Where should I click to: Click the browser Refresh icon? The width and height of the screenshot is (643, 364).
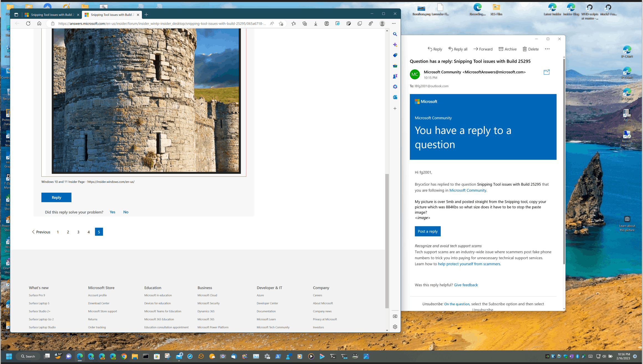point(28,24)
